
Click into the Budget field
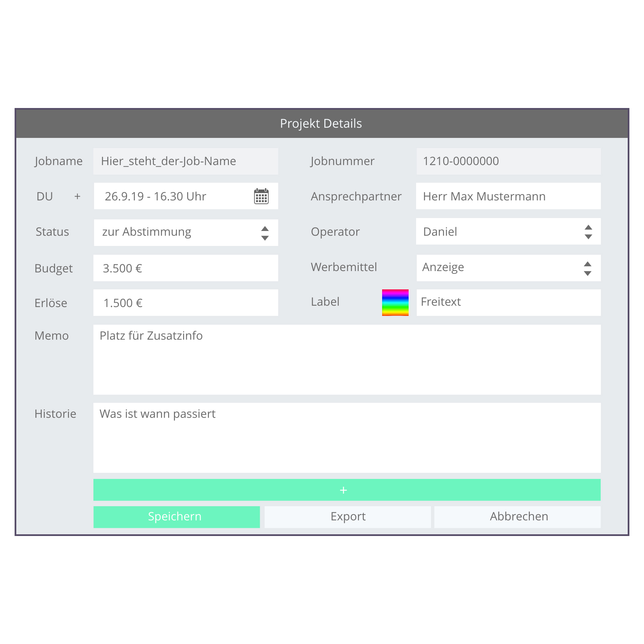point(185,268)
